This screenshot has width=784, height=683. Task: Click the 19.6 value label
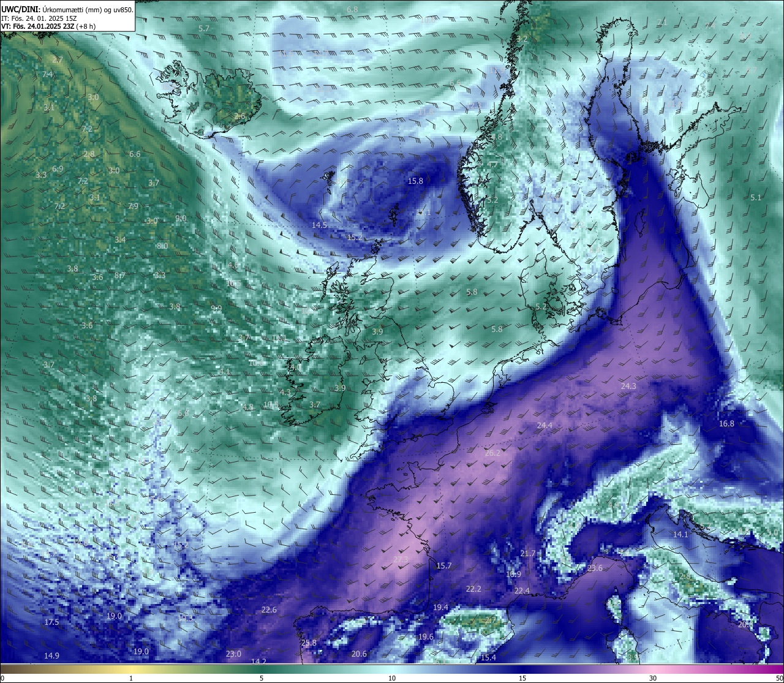(x=426, y=636)
